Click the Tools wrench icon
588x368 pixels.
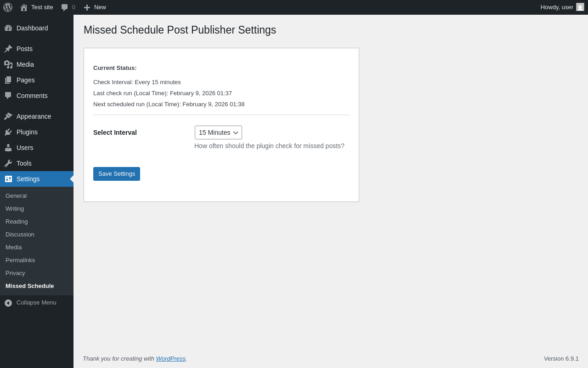[8, 163]
